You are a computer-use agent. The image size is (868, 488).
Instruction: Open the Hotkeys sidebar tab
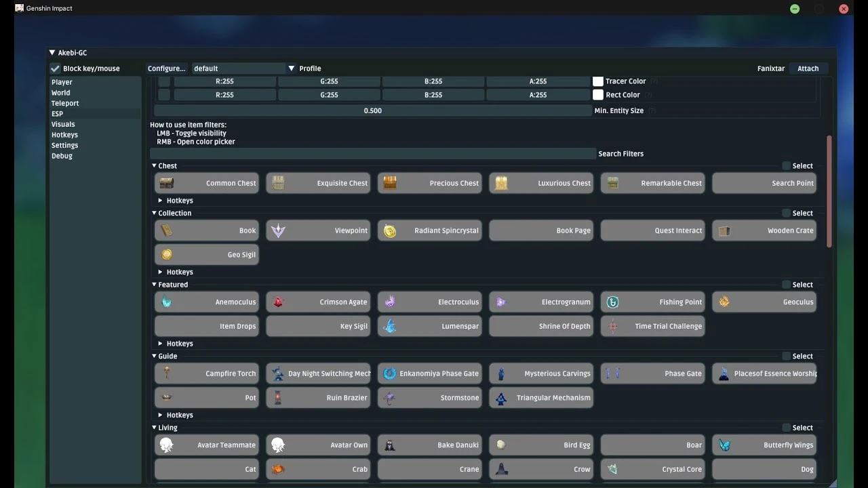pyautogui.click(x=95, y=135)
